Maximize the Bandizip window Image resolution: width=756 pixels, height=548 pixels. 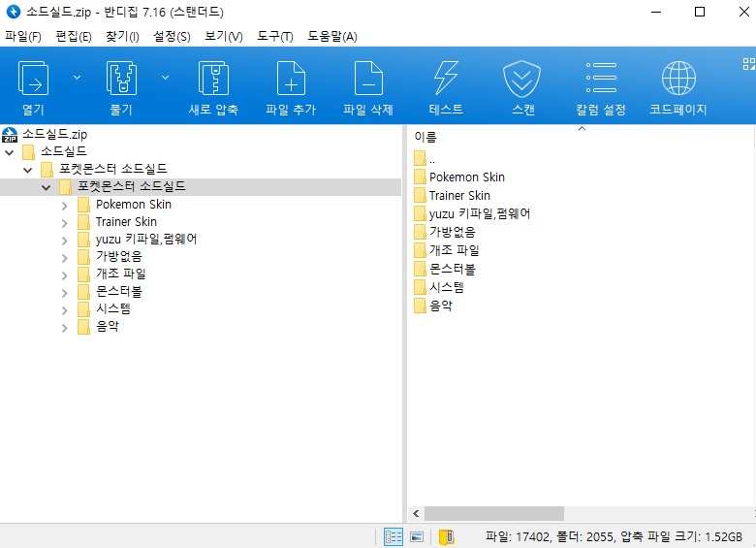(700, 12)
